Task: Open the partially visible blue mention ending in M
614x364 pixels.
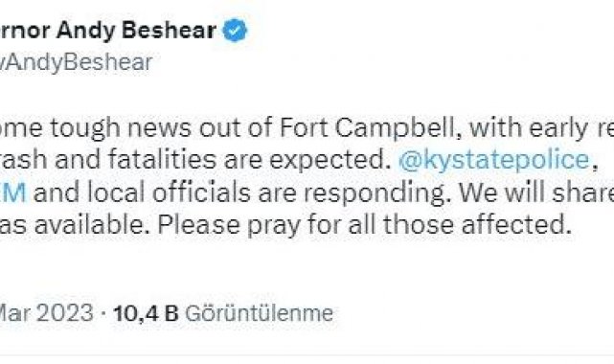Action: [x=12, y=193]
